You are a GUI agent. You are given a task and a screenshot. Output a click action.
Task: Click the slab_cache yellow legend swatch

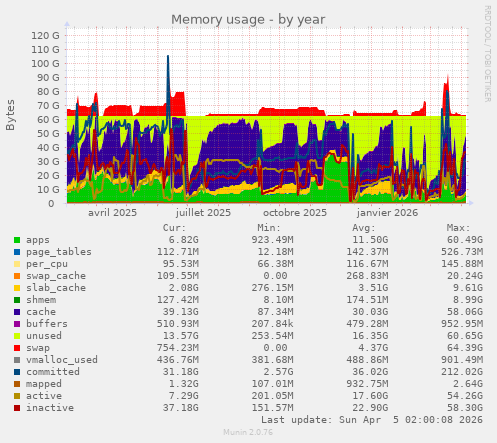click(x=17, y=288)
